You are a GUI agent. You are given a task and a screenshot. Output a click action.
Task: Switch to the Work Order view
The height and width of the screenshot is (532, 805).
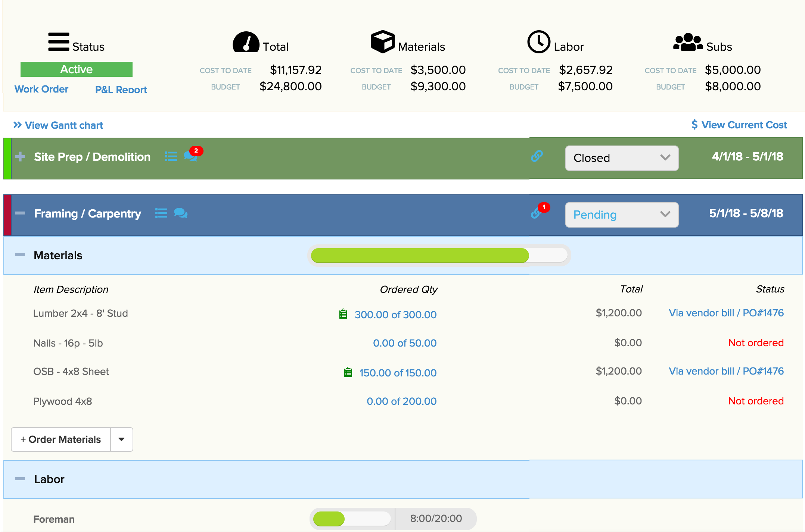point(41,89)
